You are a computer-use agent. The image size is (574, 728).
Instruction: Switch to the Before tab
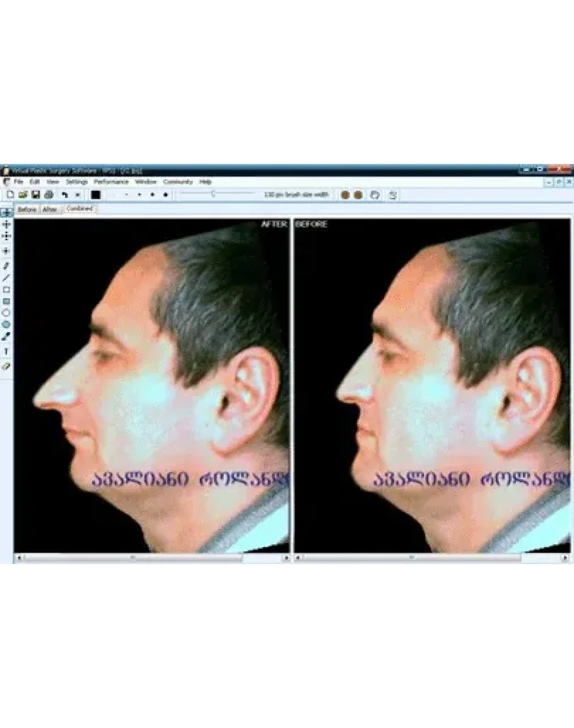26,210
